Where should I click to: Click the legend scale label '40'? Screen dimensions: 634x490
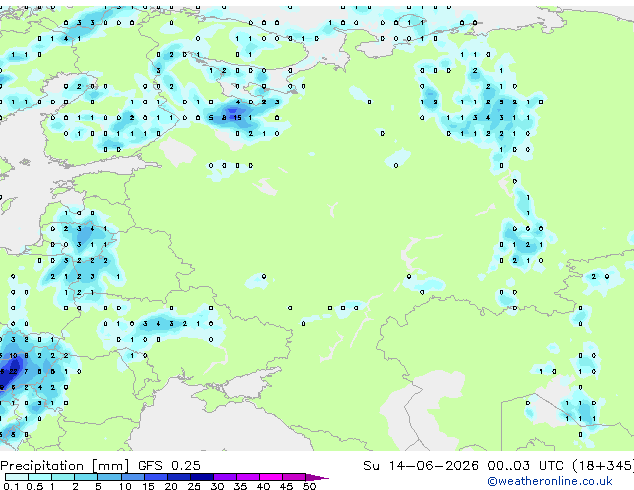pos(263,486)
